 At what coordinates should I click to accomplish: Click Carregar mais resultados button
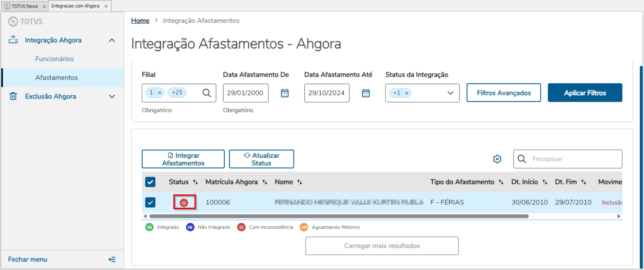(x=382, y=246)
